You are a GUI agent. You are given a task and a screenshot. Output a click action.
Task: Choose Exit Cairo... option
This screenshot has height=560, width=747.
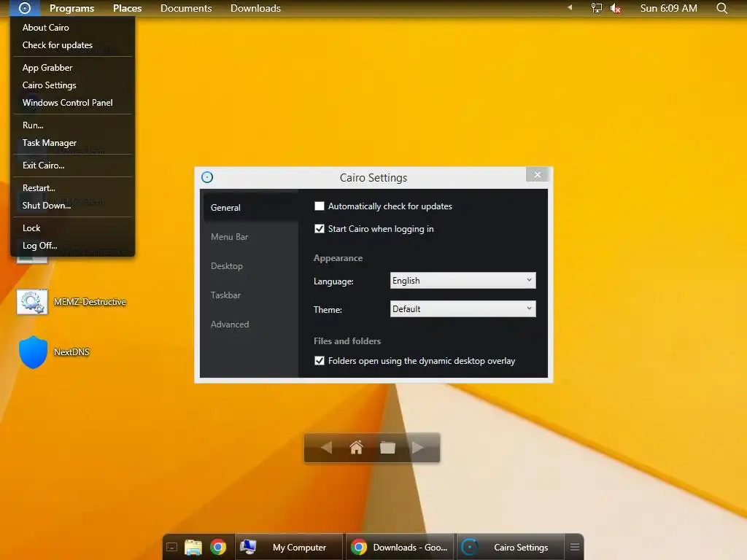tap(72, 166)
